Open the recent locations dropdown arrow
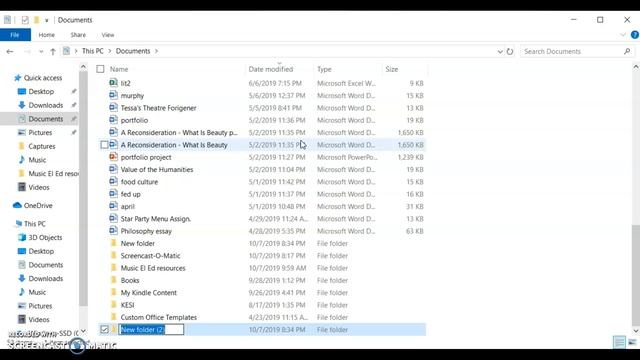Screen dimensions: 640x360 pos(41,51)
